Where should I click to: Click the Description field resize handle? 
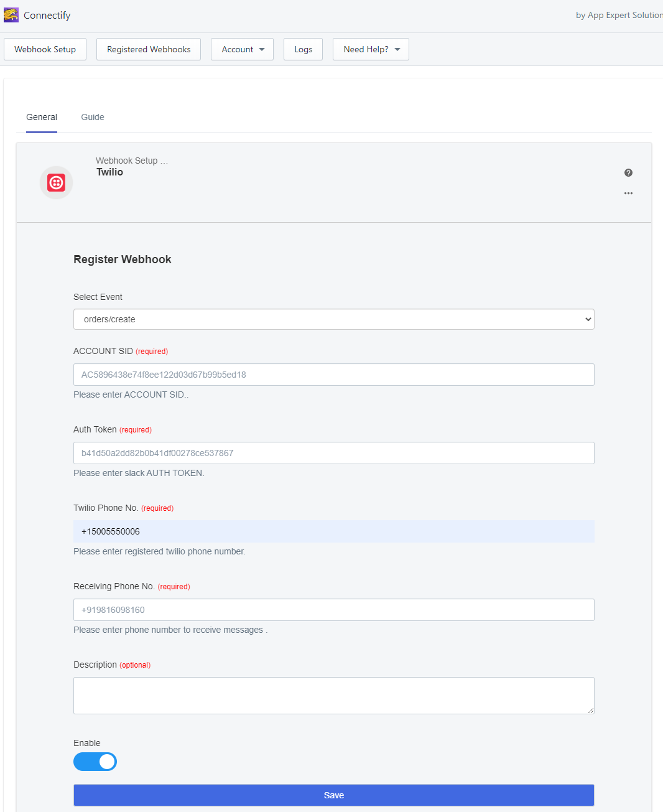point(590,710)
